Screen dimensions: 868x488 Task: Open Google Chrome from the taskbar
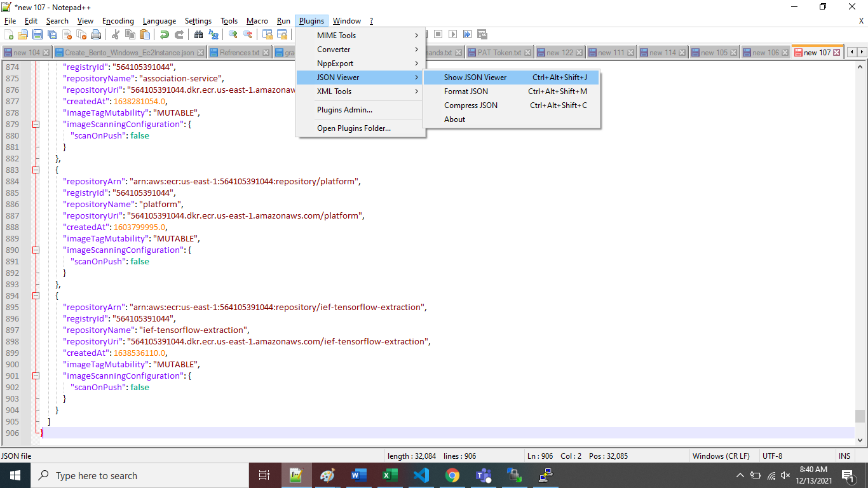pyautogui.click(x=452, y=475)
